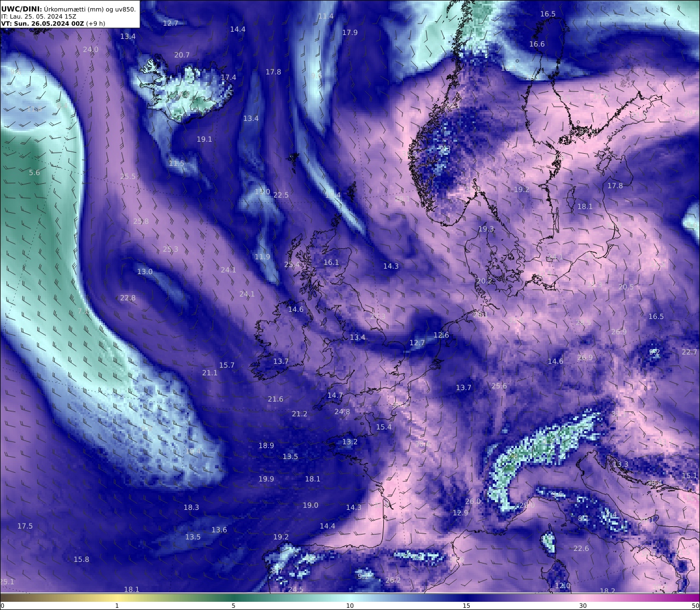
Task: Click the colorbar tick label 10
Action: [350, 606]
